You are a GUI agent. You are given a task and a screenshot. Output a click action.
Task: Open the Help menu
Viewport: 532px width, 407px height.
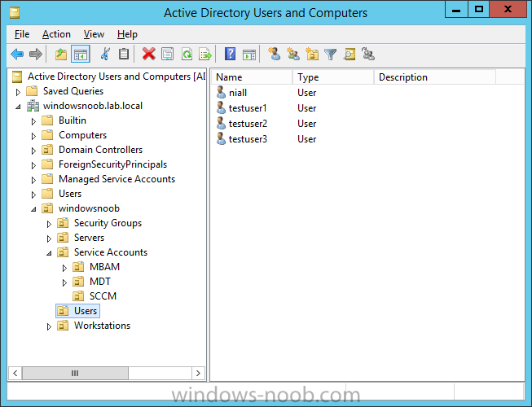(127, 34)
